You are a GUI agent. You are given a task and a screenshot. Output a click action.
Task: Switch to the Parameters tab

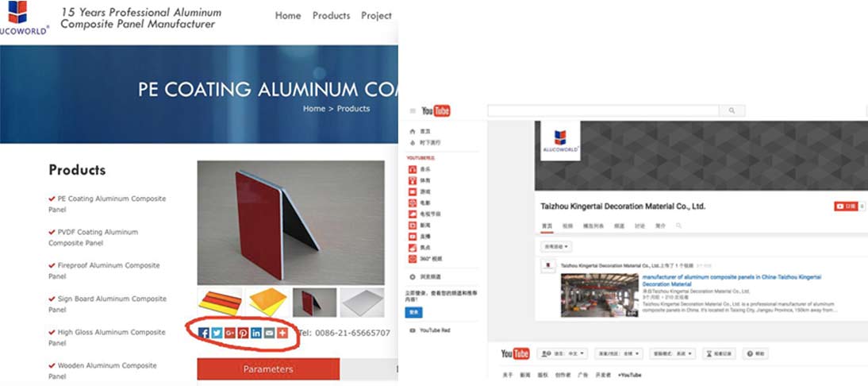(x=268, y=369)
